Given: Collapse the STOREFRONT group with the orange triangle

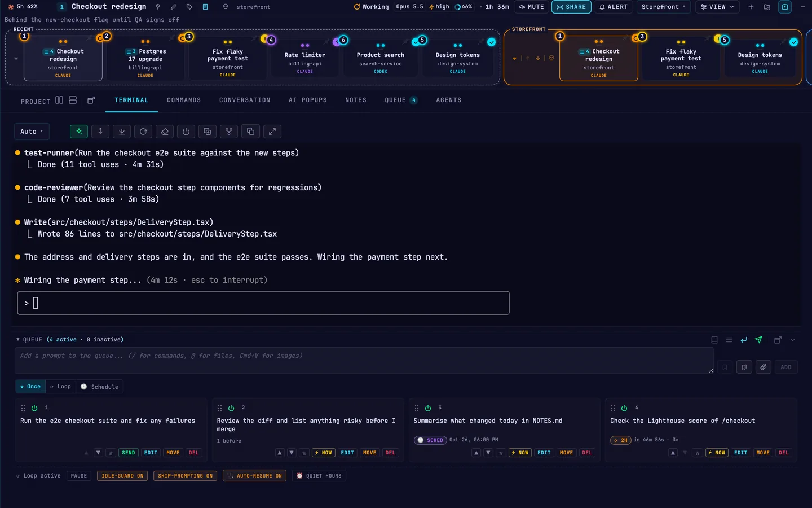Looking at the screenshot, I should point(514,59).
